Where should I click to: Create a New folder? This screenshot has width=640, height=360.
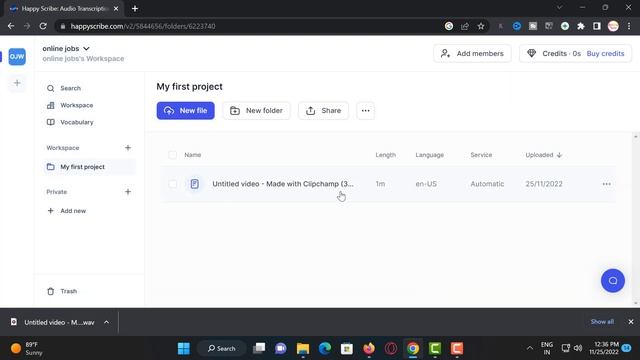[x=256, y=111]
